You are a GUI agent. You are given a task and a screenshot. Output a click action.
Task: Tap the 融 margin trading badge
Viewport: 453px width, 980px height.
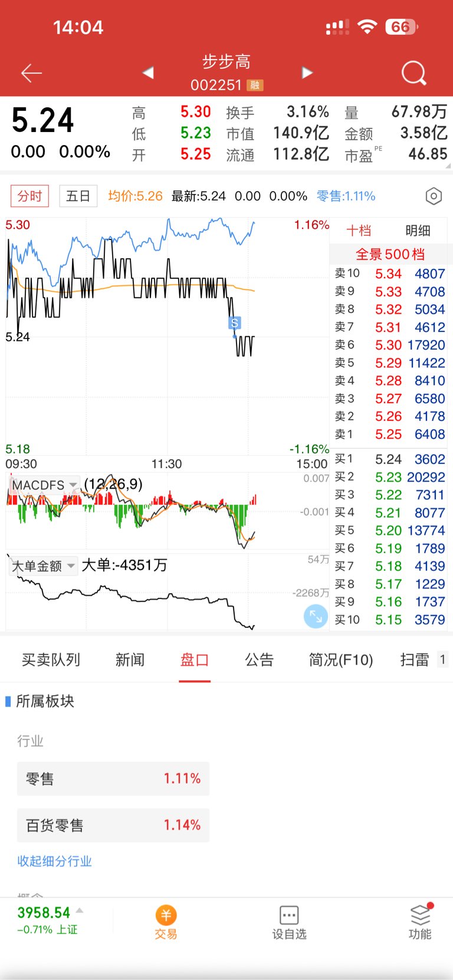255,85
